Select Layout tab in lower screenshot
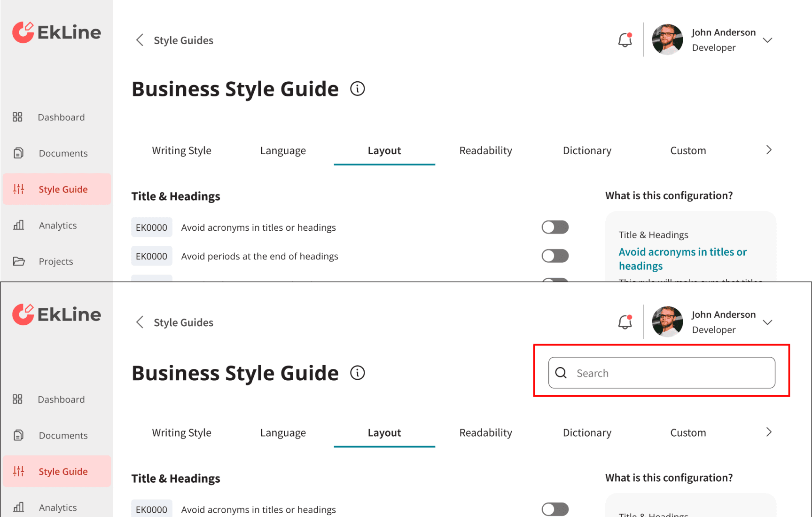This screenshot has height=517, width=812. point(384,432)
